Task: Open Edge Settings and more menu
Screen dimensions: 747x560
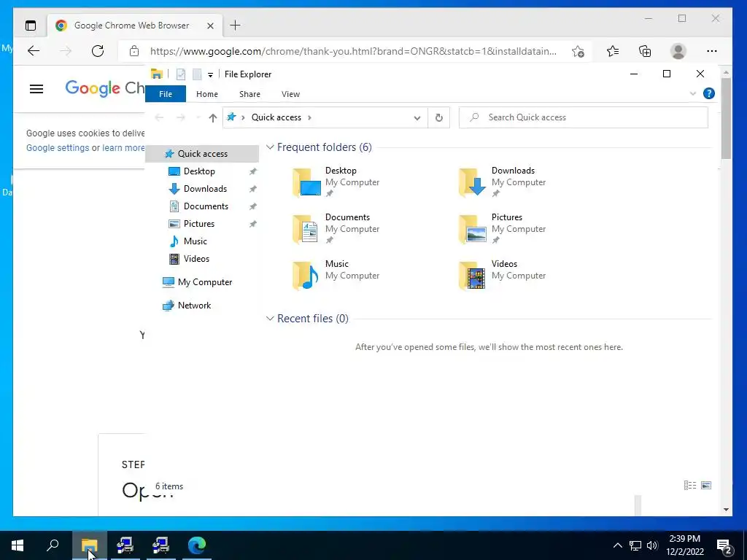Action: 712,51
